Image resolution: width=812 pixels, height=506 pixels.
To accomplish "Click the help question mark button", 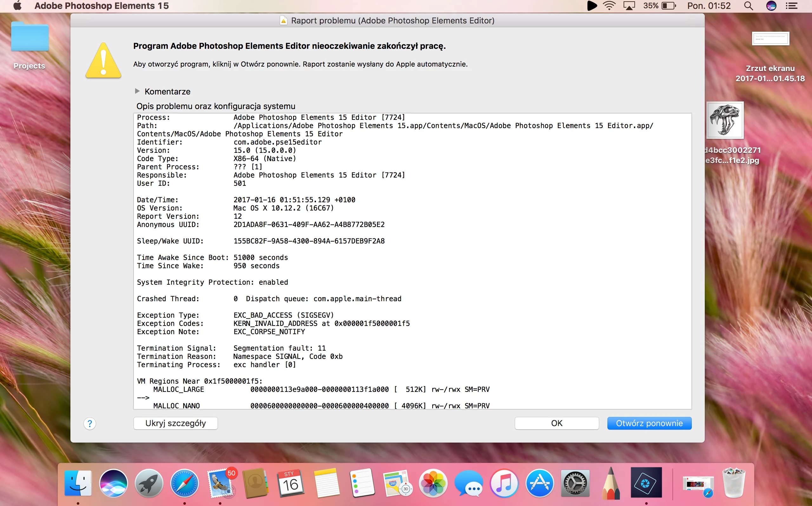I will [90, 423].
